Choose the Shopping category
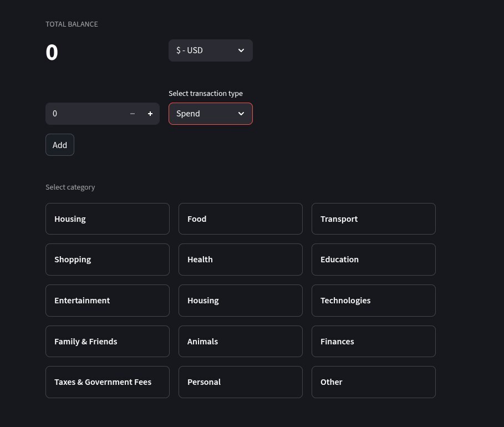This screenshot has width=504, height=427. (108, 260)
